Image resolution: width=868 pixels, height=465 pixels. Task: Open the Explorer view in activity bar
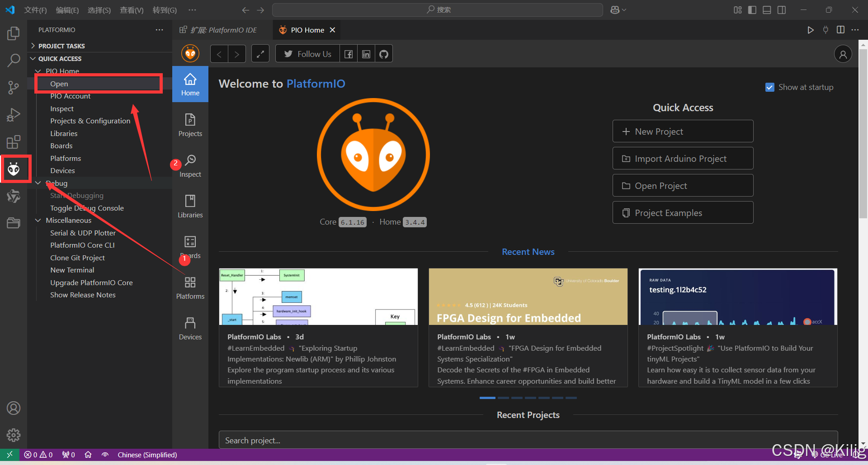pyautogui.click(x=14, y=33)
